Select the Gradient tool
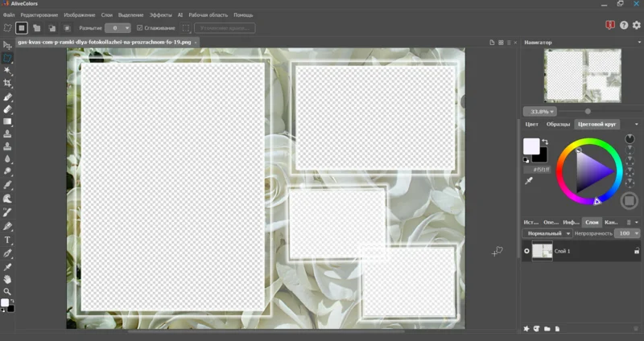This screenshot has width=644, height=341. click(8, 121)
